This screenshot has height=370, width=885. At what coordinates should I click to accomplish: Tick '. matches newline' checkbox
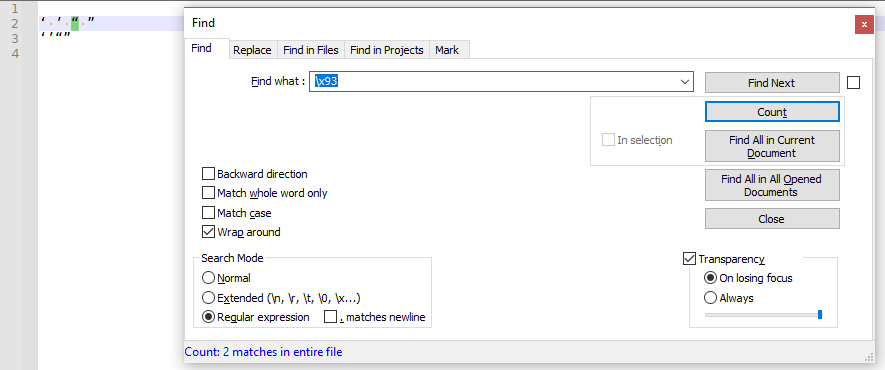pyautogui.click(x=330, y=317)
